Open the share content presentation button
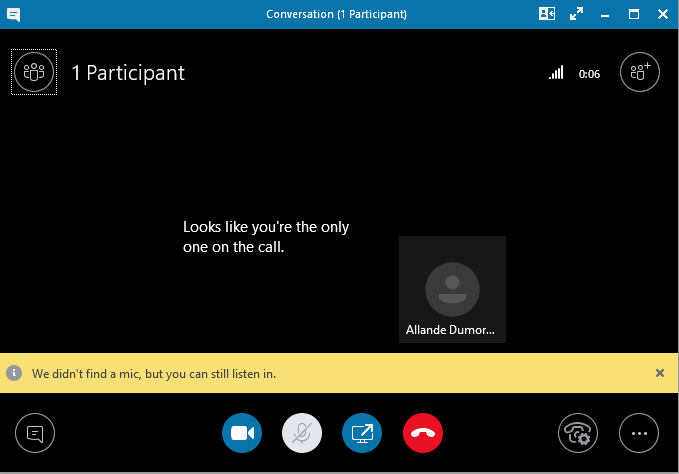The height and width of the screenshot is (474, 679). coord(362,433)
